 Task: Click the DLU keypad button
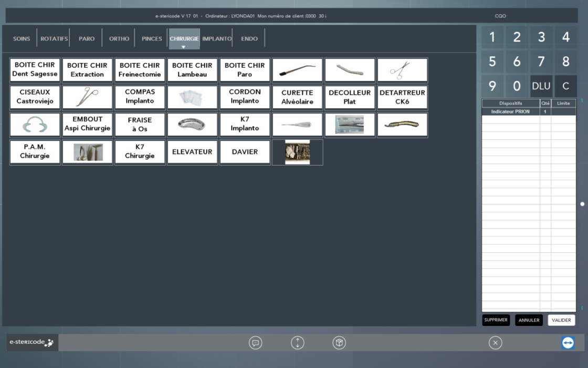[541, 86]
